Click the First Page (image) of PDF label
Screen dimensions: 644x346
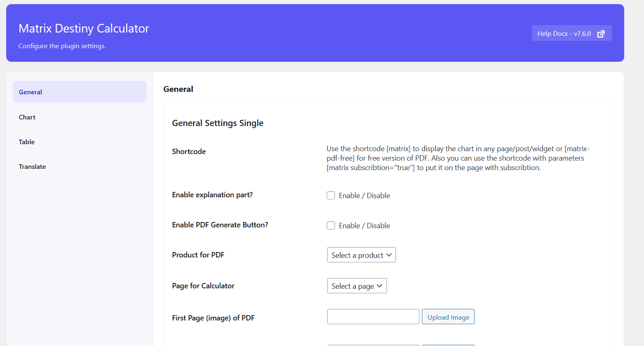point(213,318)
